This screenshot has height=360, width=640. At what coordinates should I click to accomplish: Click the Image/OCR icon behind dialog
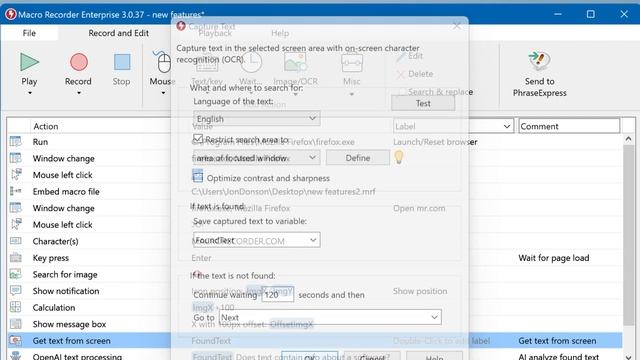click(x=295, y=62)
